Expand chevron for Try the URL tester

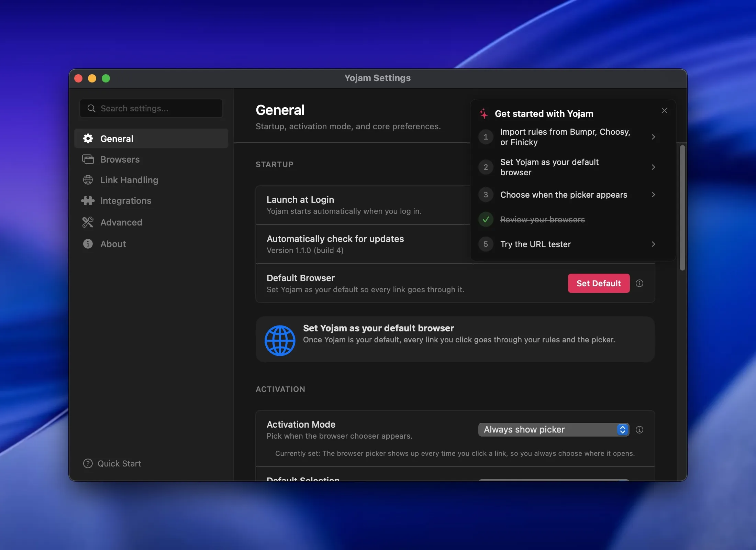[x=653, y=244]
